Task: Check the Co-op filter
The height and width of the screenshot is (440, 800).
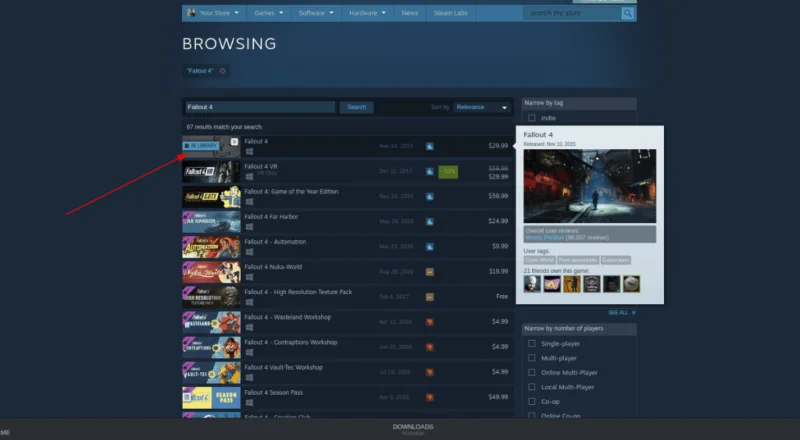Action: coord(532,401)
